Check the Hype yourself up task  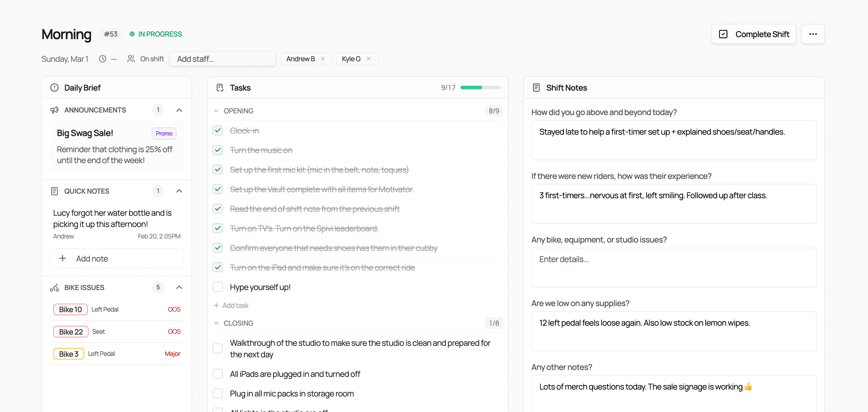pos(218,287)
